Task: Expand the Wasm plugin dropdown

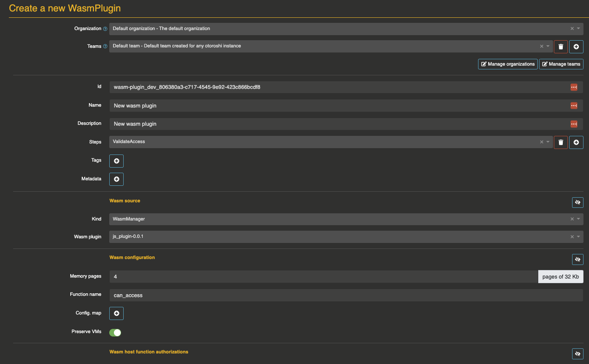Action: 578,237
